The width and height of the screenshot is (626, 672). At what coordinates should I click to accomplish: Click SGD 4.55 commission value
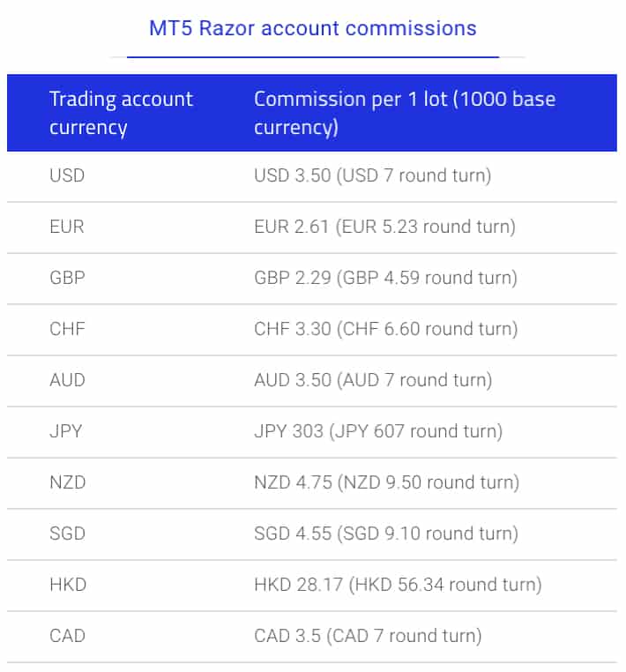[386, 534]
